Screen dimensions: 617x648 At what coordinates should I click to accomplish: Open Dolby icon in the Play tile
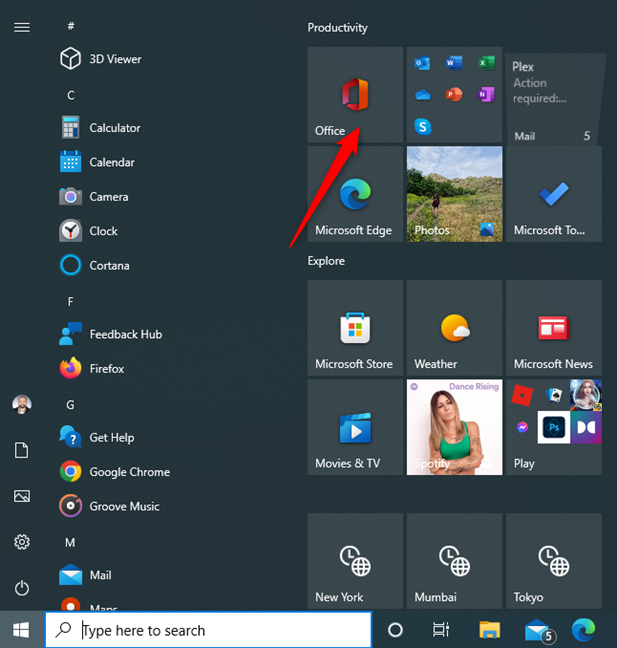(x=586, y=427)
